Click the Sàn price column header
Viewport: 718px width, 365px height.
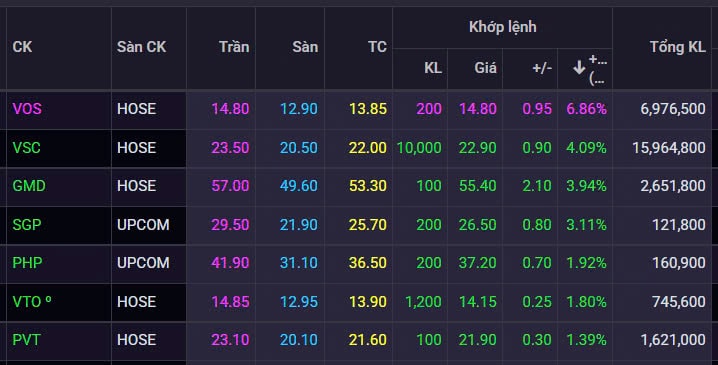coord(305,47)
